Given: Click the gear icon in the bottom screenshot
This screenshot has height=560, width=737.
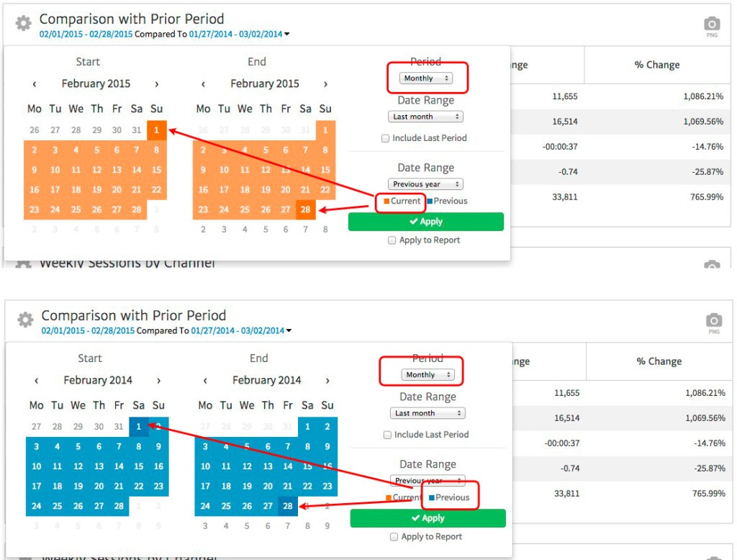Looking at the screenshot, I should [x=26, y=320].
